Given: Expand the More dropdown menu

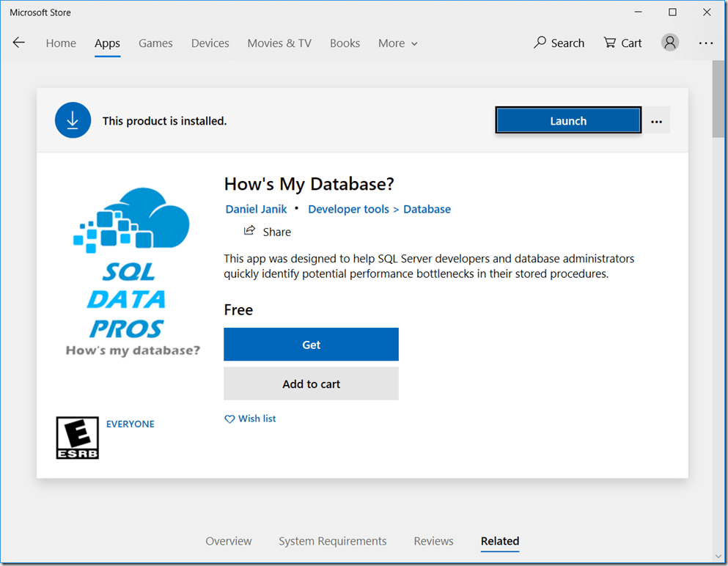Looking at the screenshot, I should [x=397, y=43].
